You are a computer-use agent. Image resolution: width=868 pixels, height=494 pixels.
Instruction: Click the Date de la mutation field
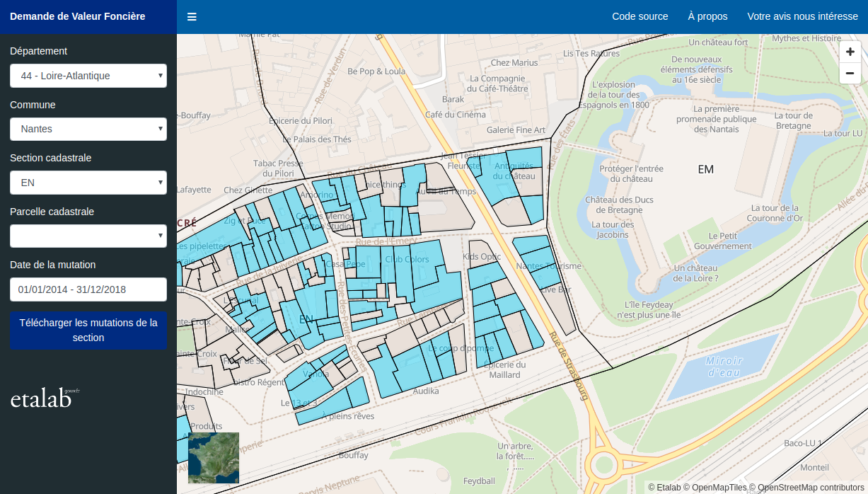click(x=88, y=289)
